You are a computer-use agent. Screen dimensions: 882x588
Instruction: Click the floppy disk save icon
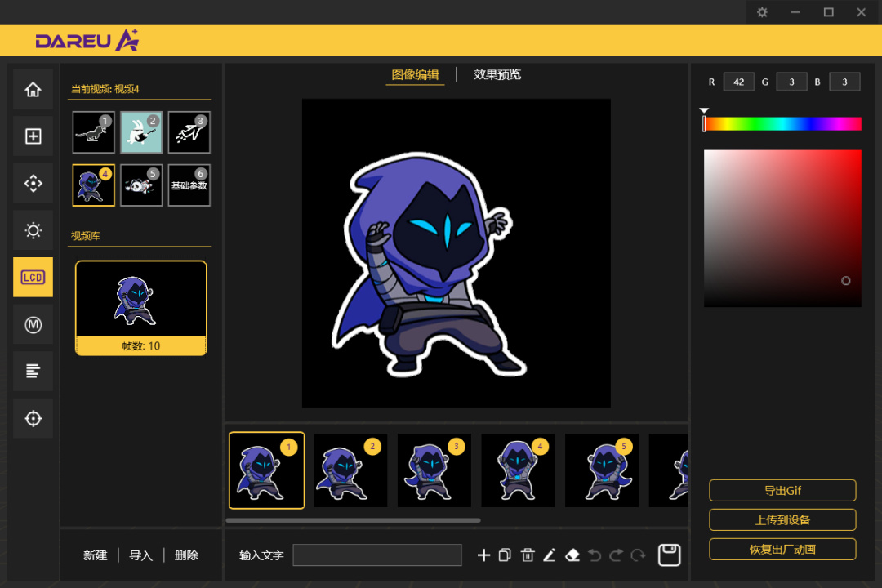[670, 555]
